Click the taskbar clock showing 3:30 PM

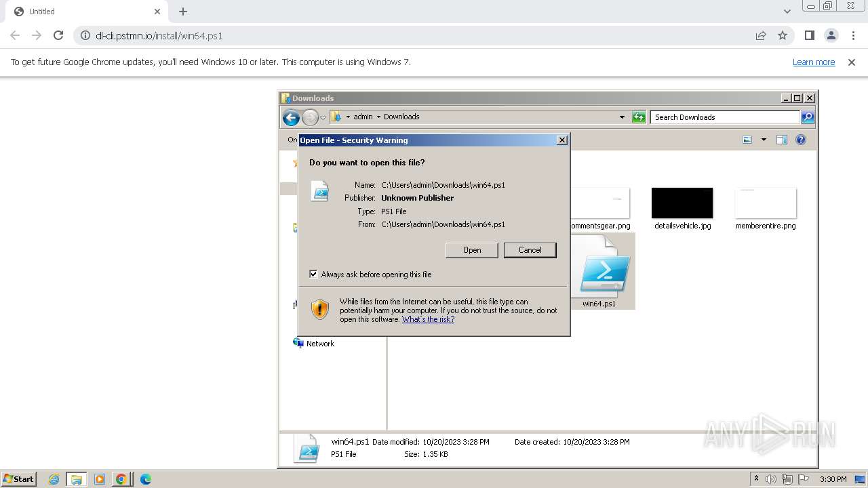833,479
